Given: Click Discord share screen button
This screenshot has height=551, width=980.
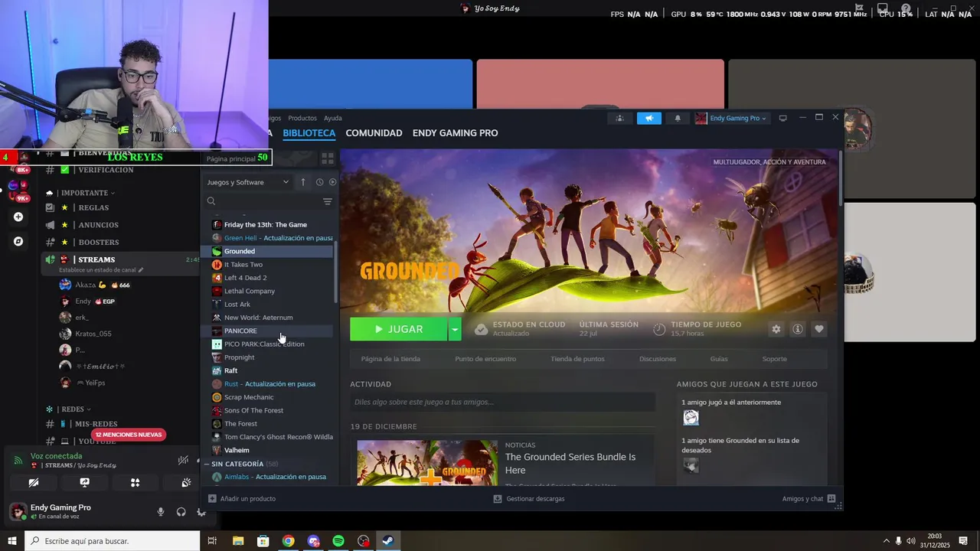Looking at the screenshot, I should (x=84, y=483).
